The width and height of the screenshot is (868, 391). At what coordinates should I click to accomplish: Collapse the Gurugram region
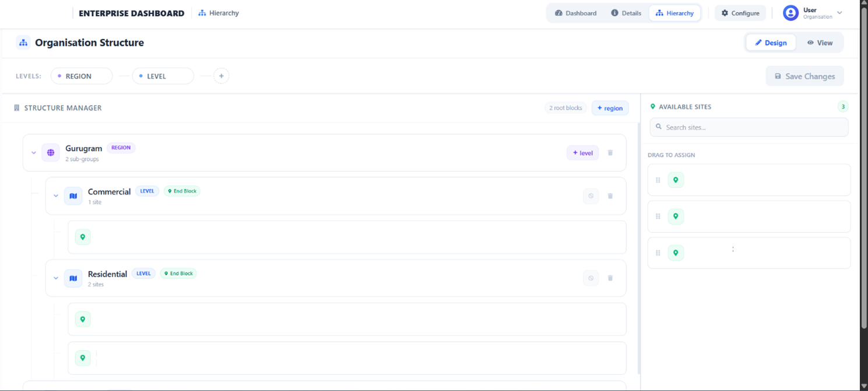[34, 153]
